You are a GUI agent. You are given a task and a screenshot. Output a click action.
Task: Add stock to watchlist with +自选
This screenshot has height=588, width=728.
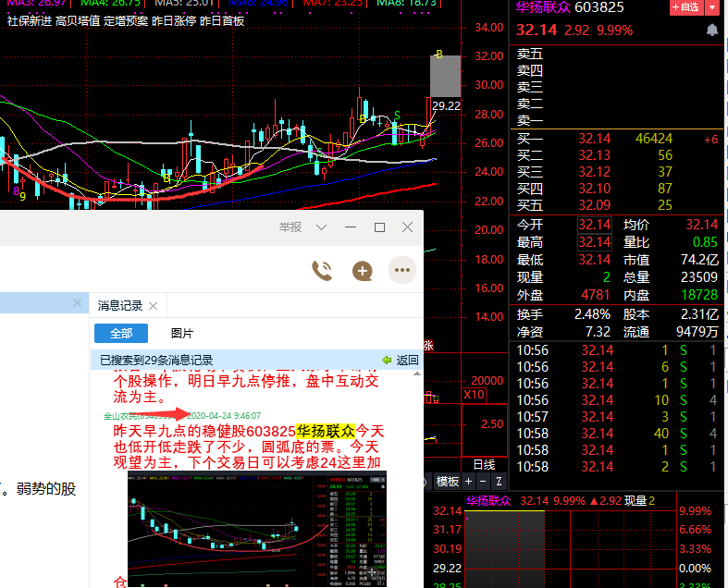pyautogui.click(x=686, y=7)
